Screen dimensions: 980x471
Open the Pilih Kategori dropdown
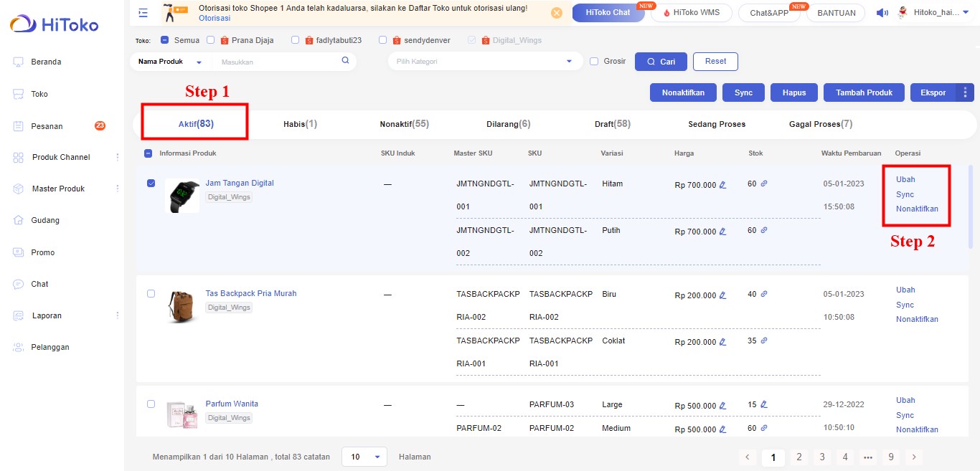pos(485,62)
